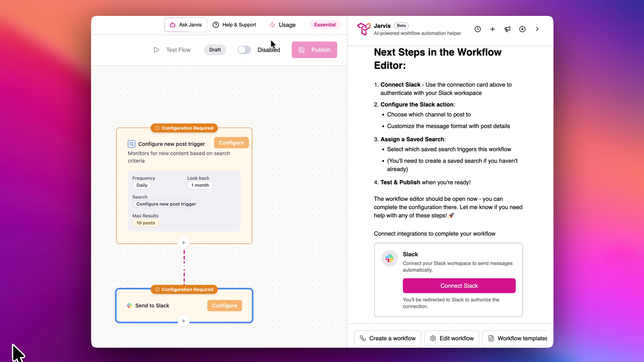This screenshot has height=362, width=644.
Task: Connect Slack workspace
Action: (459, 286)
